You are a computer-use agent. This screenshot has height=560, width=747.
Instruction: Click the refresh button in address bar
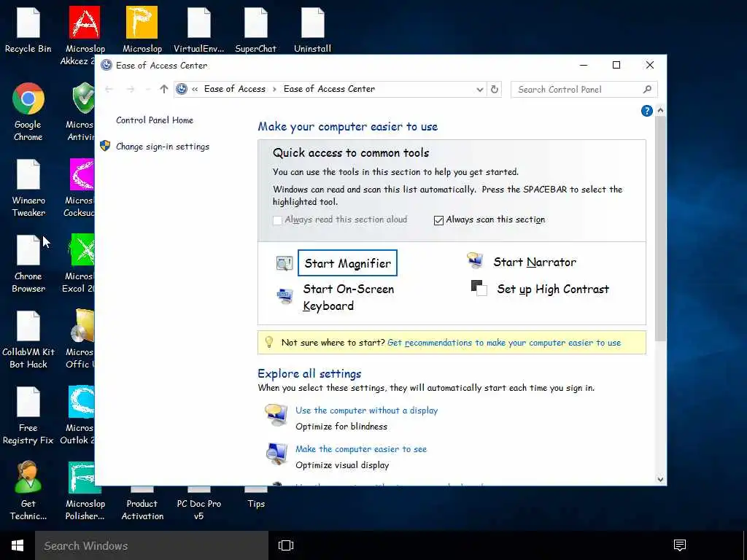[x=495, y=89]
